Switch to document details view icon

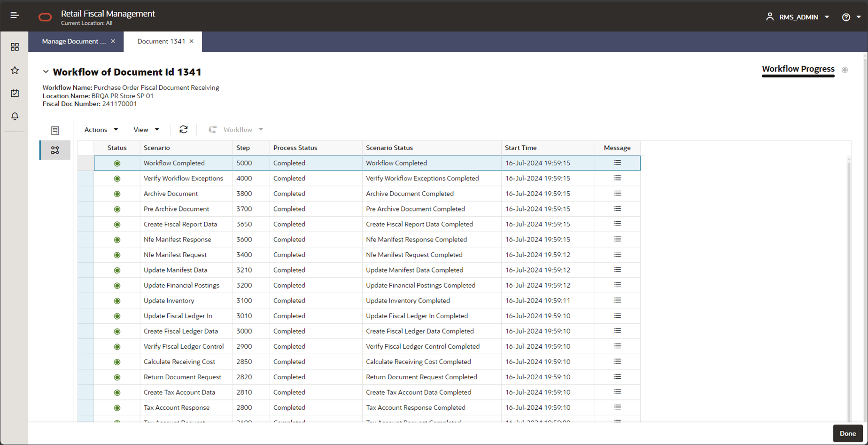[x=55, y=131]
